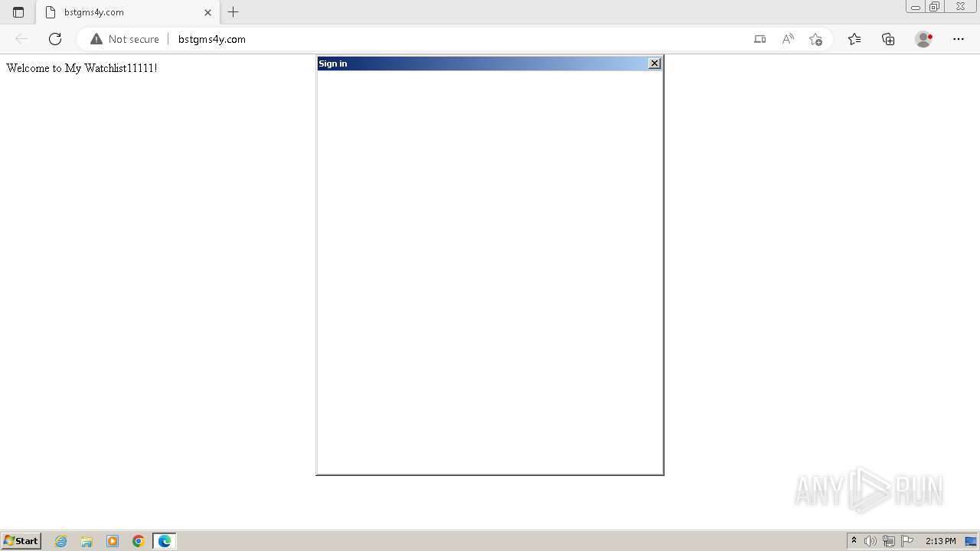Close the bstgms4y.com tab
The image size is (980, 551).
pyautogui.click(x=207, y=12)
